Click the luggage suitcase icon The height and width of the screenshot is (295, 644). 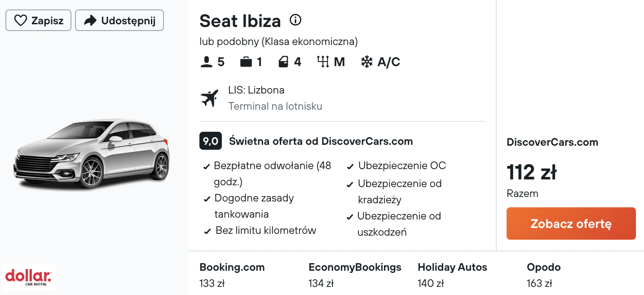click(x=246, y=62)
